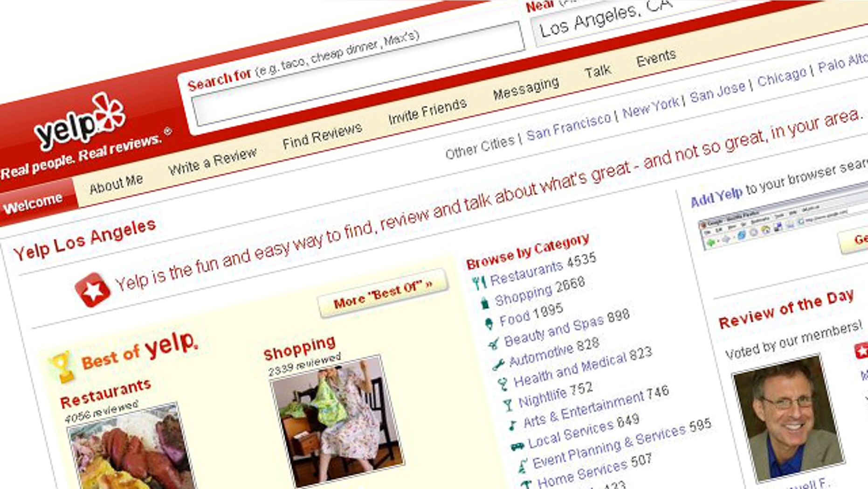
Task: Click the Shopping bag category icon
Action: 485,303
